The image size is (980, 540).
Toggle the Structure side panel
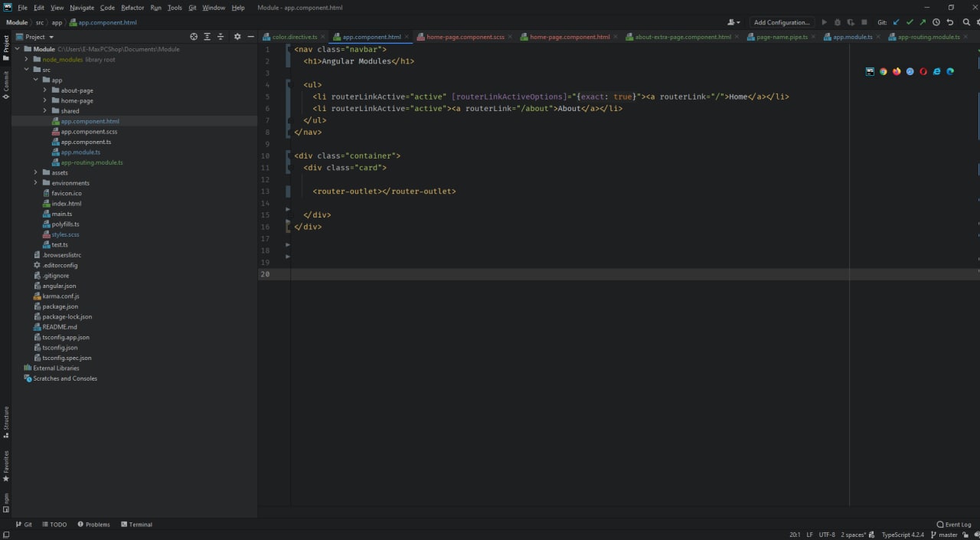pos(6,421)
